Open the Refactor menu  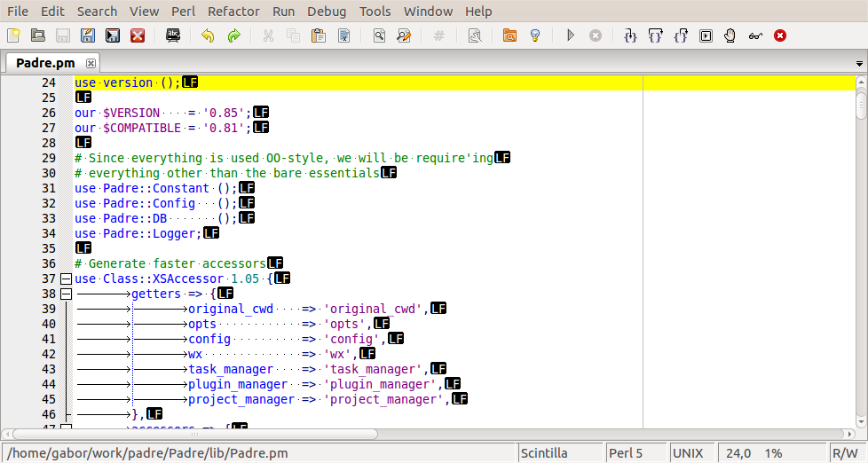pyautogui.click(x=233, y=11)
